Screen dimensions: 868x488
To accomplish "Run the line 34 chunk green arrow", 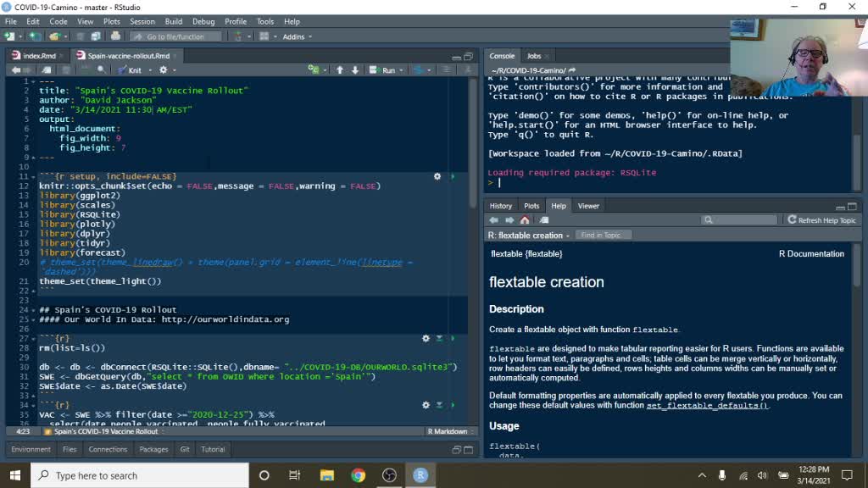I will click(453, 405).
